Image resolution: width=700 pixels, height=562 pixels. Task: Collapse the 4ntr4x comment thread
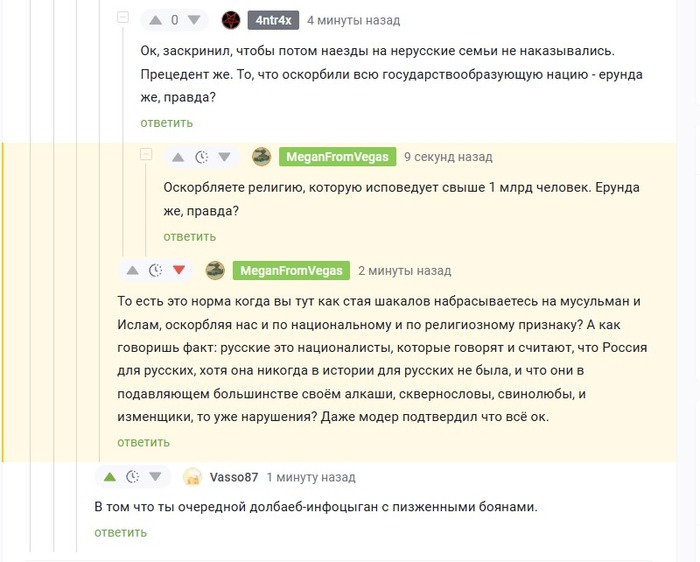(123, 18)
